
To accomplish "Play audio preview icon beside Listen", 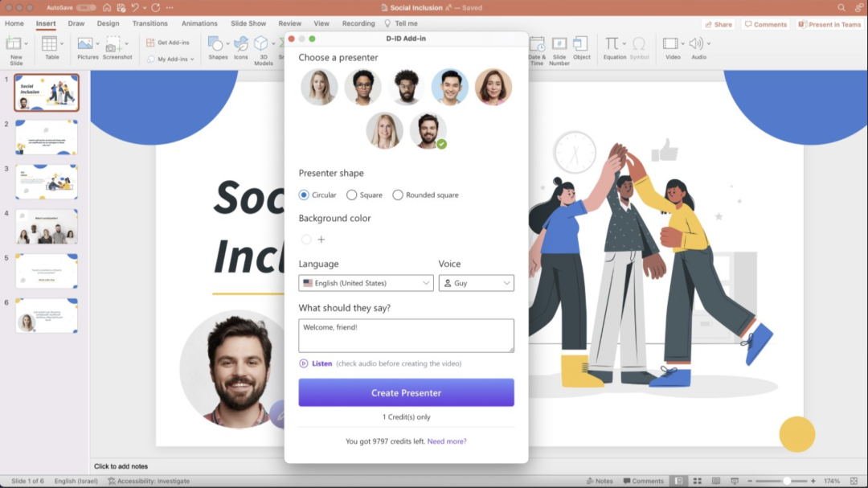I will pyautogui.click(x=303, y=363).
